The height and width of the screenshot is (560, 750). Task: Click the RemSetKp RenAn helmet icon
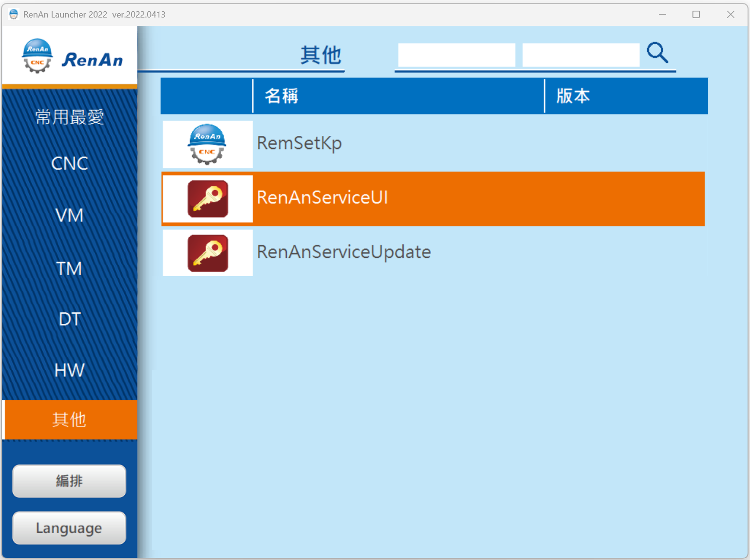(207, 144)
